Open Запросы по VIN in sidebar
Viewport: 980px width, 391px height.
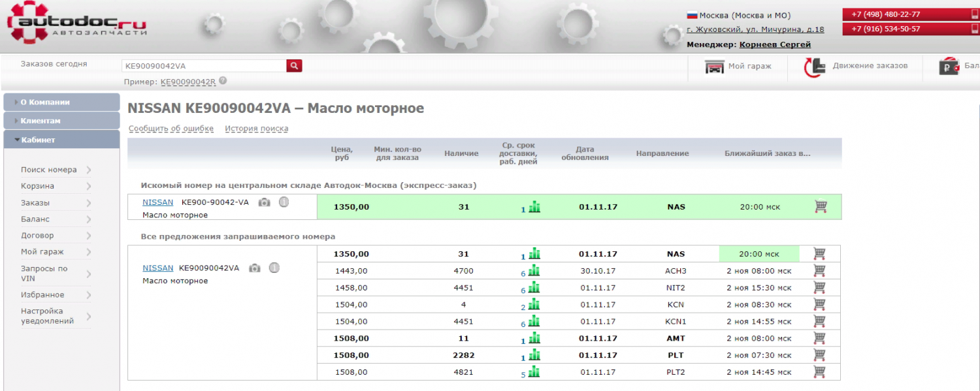point(44,274)
